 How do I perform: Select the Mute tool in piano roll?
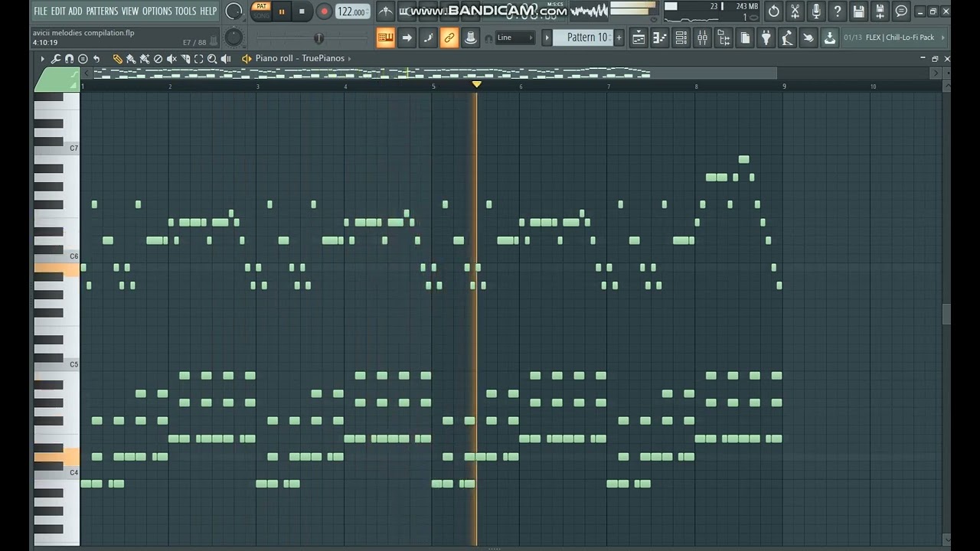171,59
